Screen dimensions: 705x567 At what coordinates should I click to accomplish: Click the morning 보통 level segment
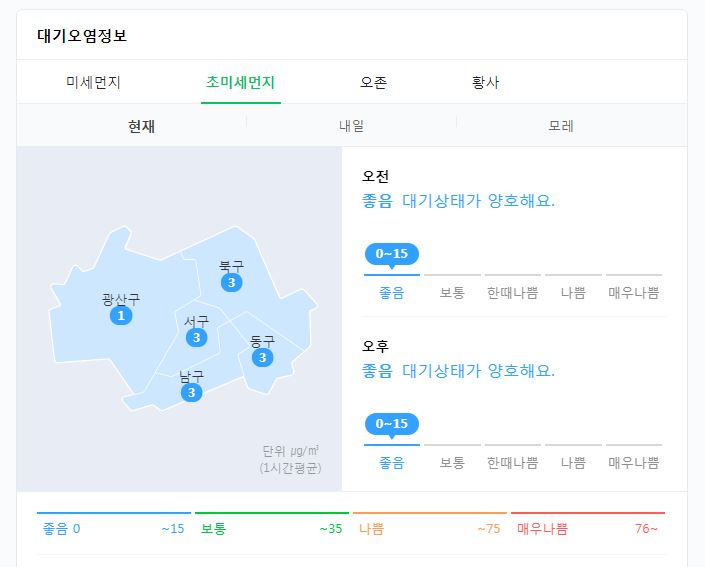(x=452, y=293)
